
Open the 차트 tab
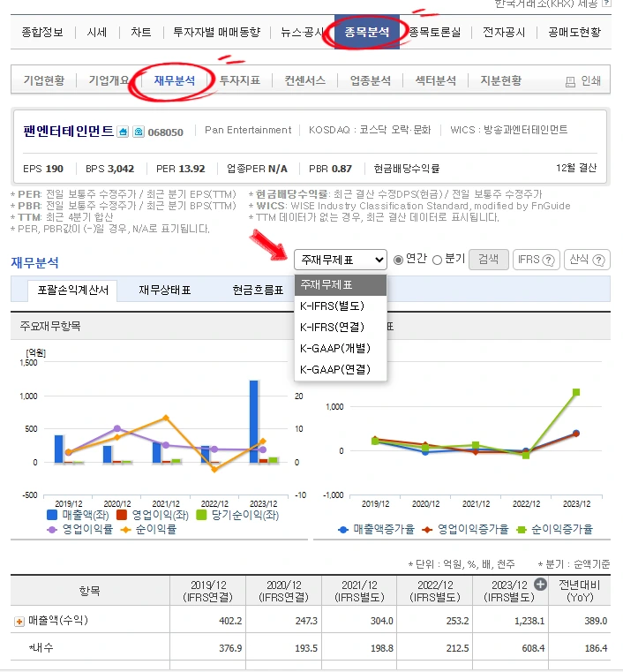pos(141,32)
